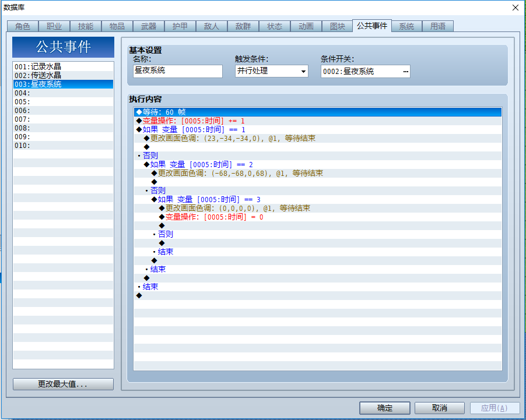Select the 武器 tab
The height and width of the screenshot is (420, 526).
click(149, 26)
